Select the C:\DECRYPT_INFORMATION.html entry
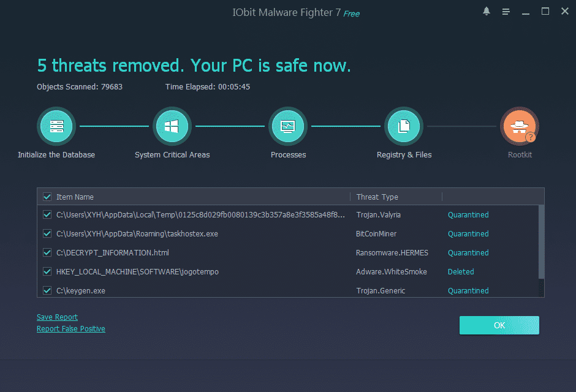Image resolution: width=576 pixels, height=392 pixels. pyautogui.click(x=112, y=253)
